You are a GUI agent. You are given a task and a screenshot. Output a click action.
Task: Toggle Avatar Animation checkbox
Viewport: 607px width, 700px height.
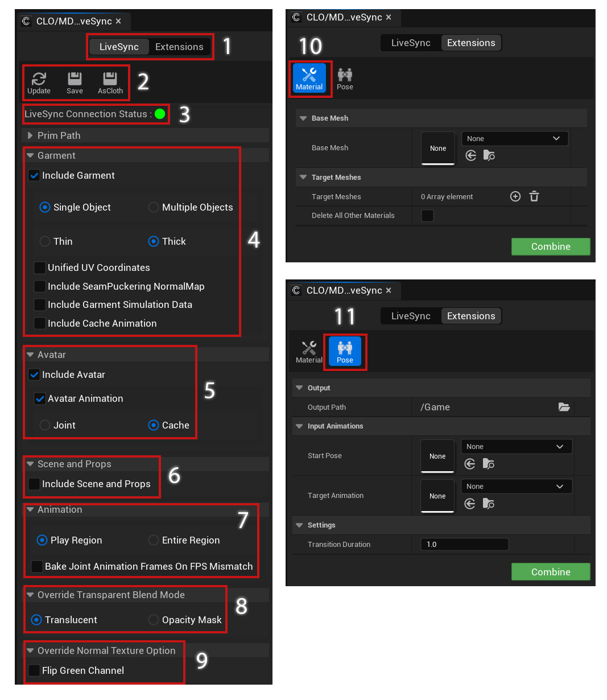coord(40,398)
